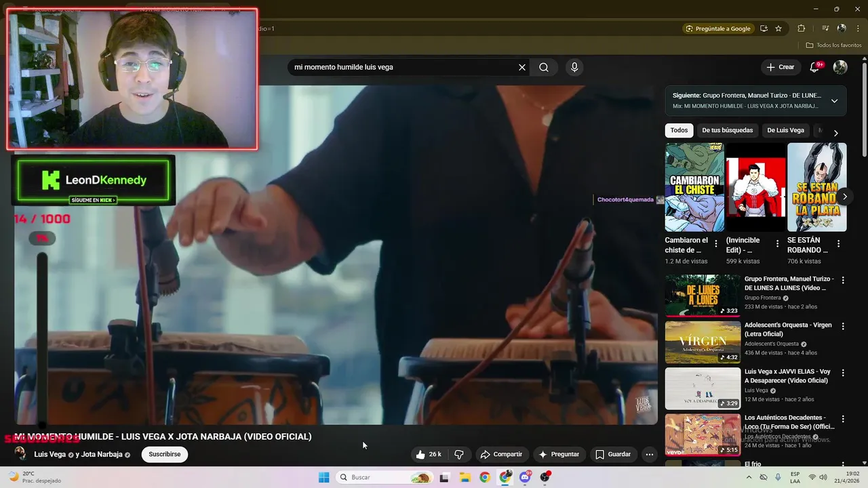Select the Todos filter chip

pos(679,130)
